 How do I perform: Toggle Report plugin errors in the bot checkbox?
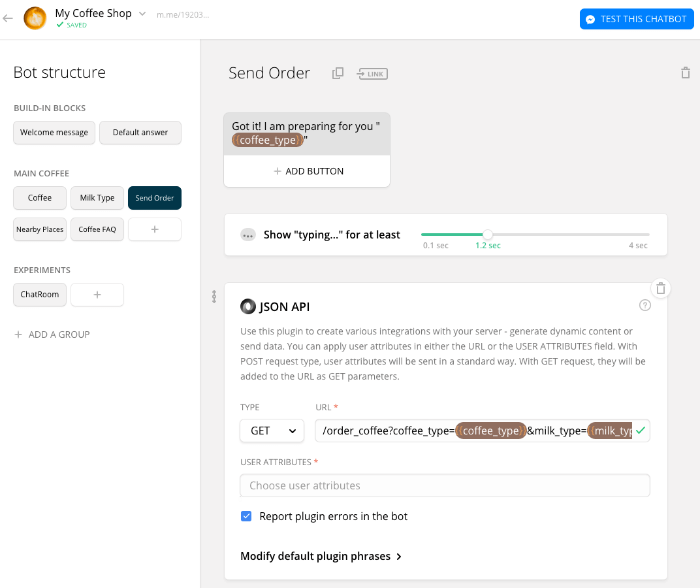coord(246,516)
